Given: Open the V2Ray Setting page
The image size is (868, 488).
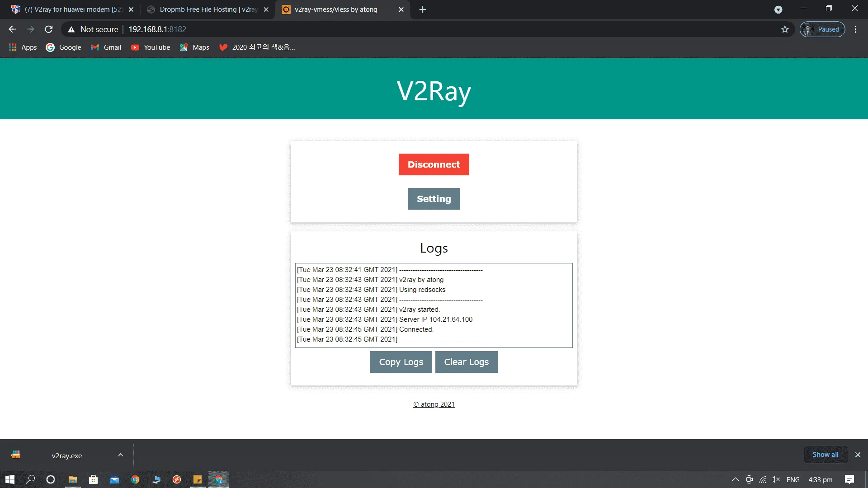Looking at the screenshot, I should (434, 199).
